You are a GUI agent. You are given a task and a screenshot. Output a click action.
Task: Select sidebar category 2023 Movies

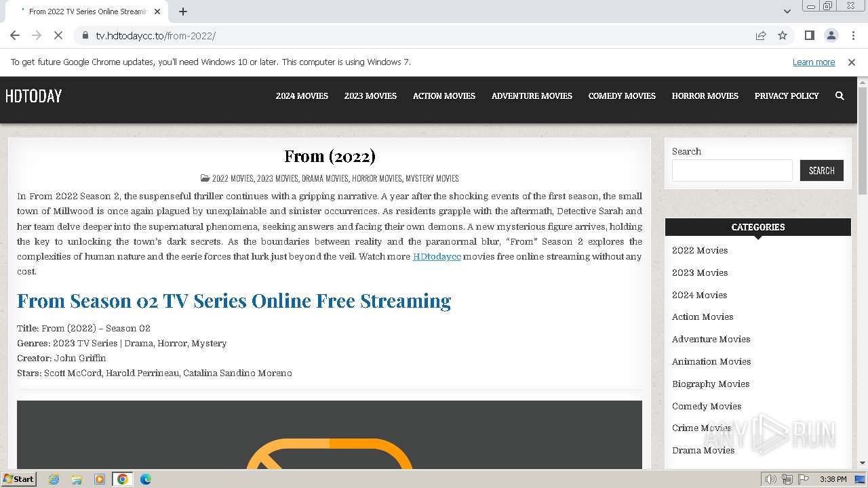pyautogui.click(x=700, y=272)
